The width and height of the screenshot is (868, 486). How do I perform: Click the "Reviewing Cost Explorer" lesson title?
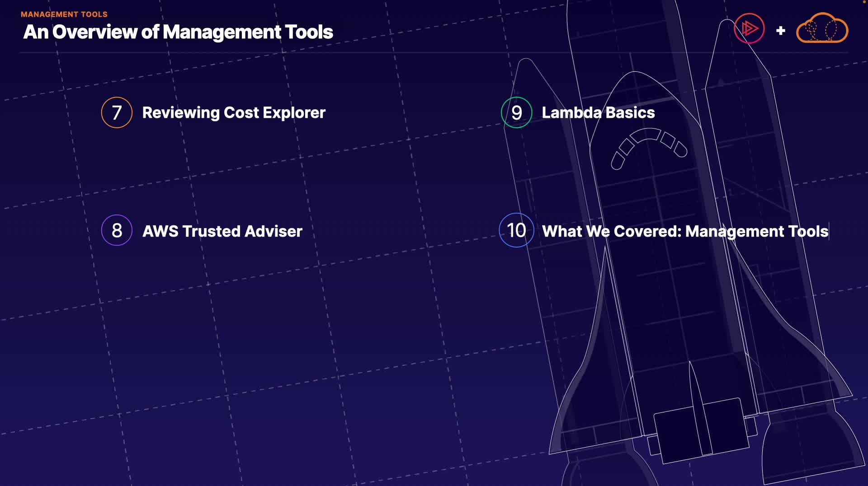[234, 112]
